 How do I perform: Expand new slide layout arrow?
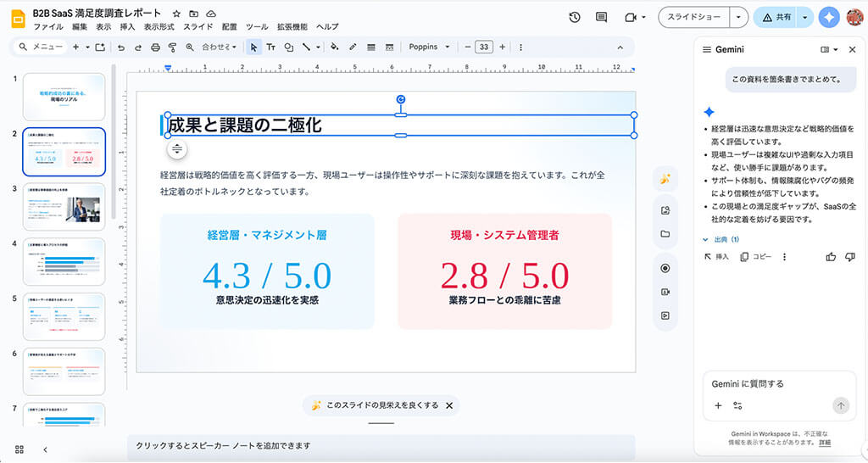pos(87,47)
